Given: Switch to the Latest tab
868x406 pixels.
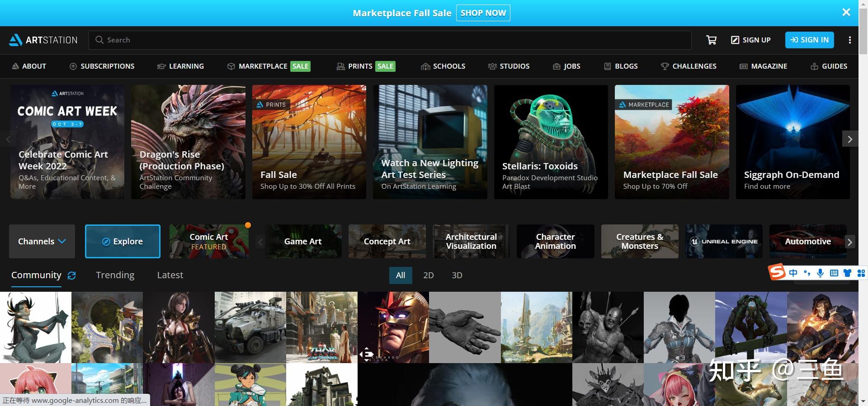Looking at the screenshot, I should 170,275.
